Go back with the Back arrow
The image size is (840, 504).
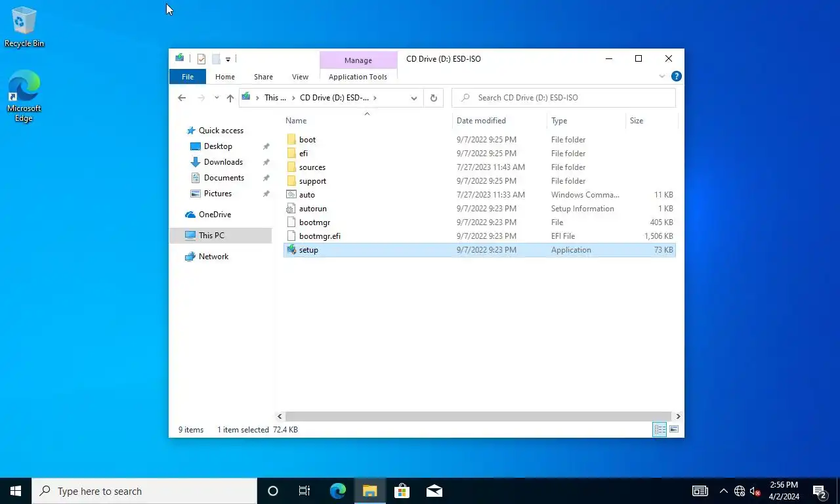(182, 98)
